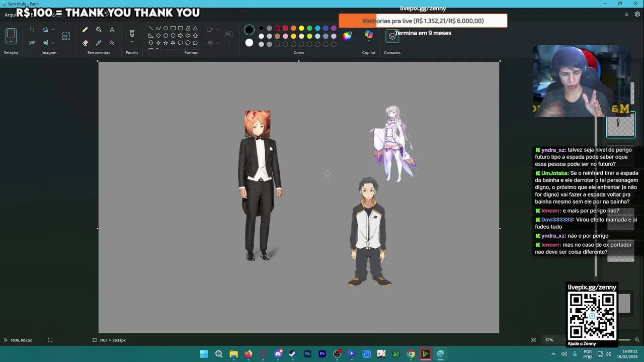Select the Six-point star shape
The image size is (644, 362).
(173, 43)
